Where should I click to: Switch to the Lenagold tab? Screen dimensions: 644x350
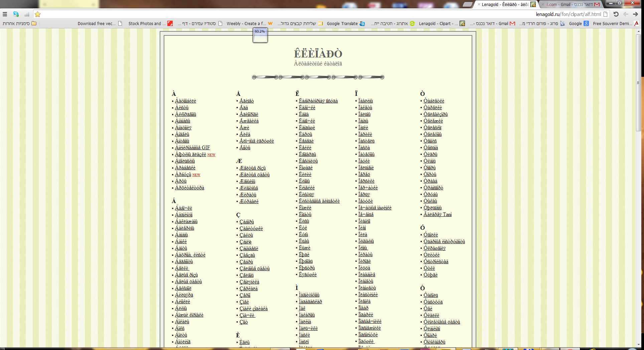click(x=506, y=4)
